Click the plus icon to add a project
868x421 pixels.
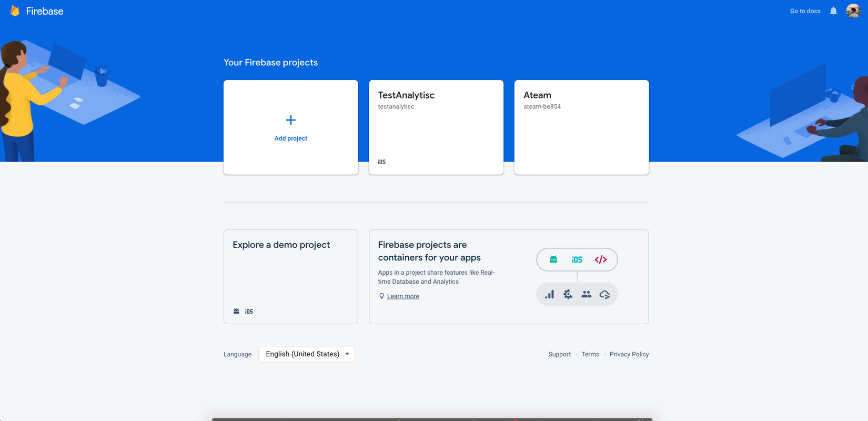(x=291, y=120)
